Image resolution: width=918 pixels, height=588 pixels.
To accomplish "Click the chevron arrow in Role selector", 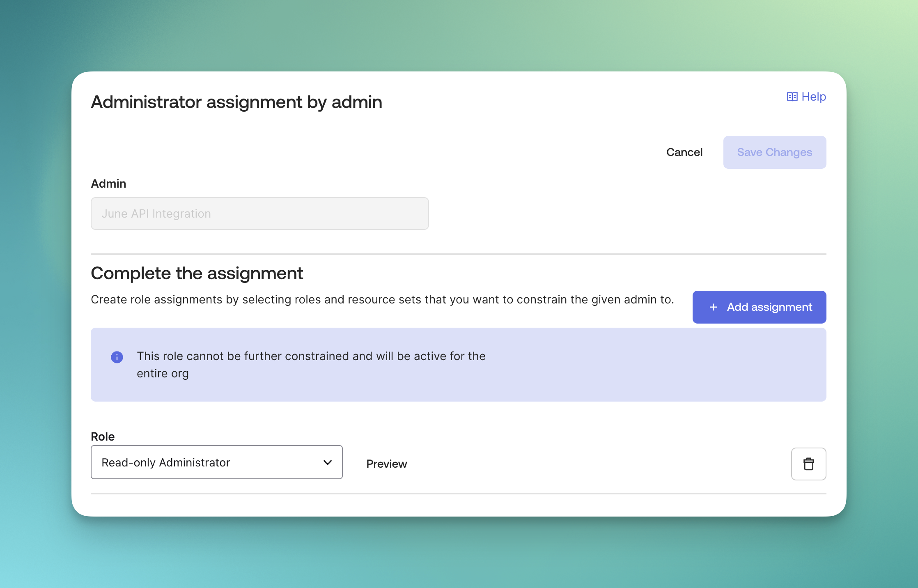I will pyautogui.click(x=328, y=462).
